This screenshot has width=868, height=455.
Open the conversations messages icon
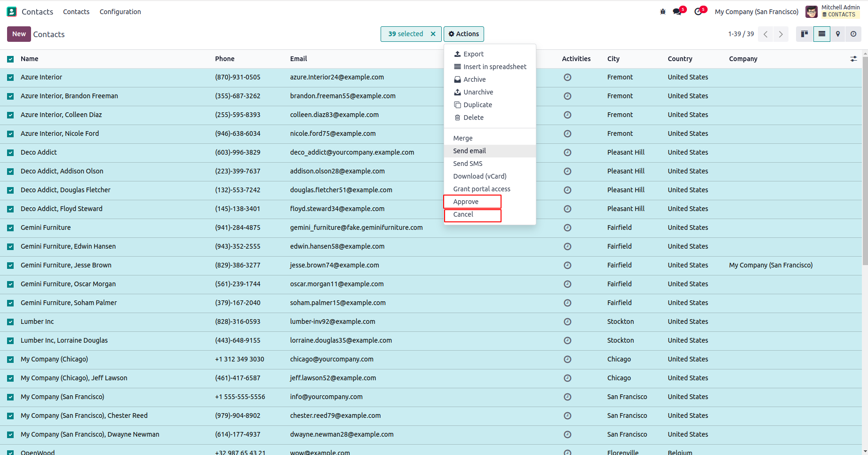pos(677,12)
